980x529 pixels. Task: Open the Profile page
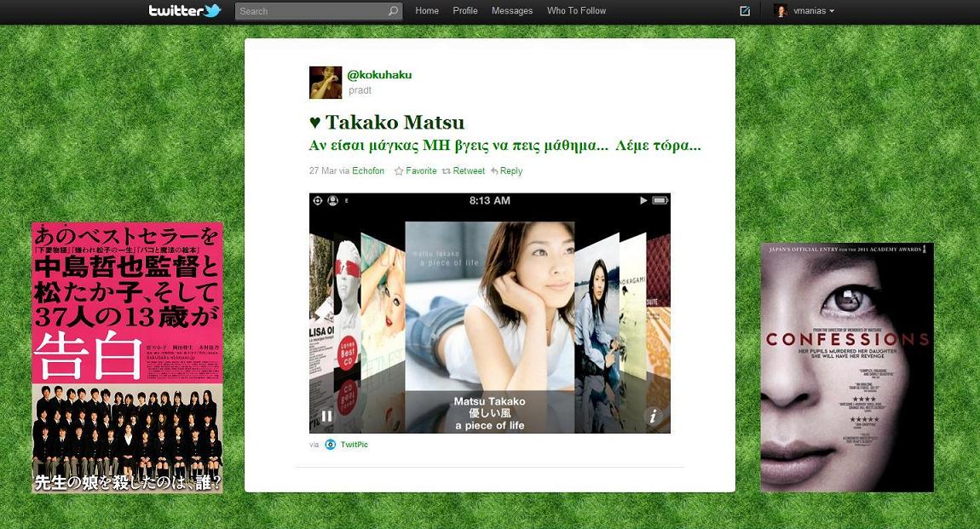465,10
